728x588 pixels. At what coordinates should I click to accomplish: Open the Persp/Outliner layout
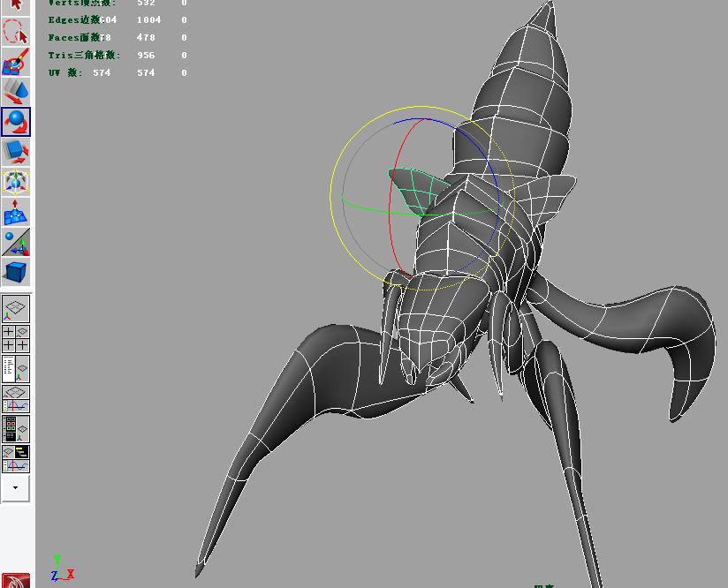pyautogui.click(x=16, y=368)
